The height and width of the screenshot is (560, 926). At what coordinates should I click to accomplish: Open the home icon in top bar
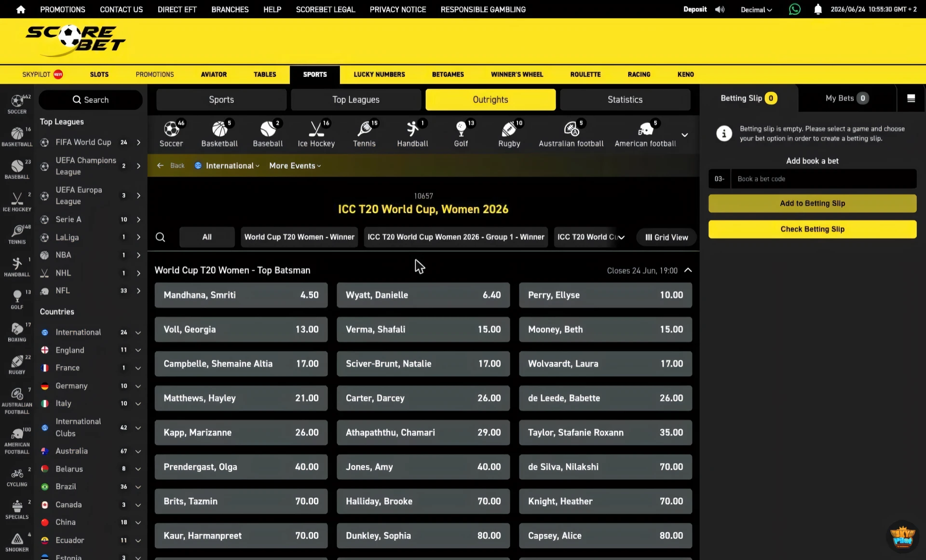click(x=20, y=9)
